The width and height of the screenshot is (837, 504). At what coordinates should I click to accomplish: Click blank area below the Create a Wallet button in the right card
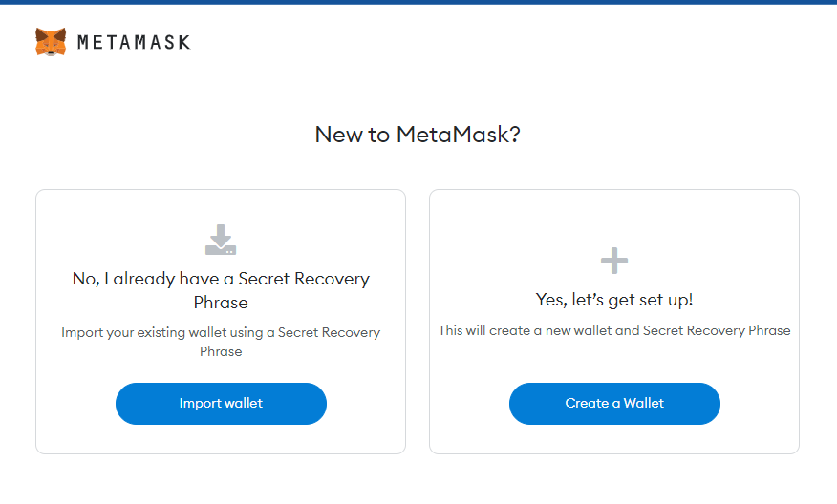pyautogui.click(x=614, y=438)
